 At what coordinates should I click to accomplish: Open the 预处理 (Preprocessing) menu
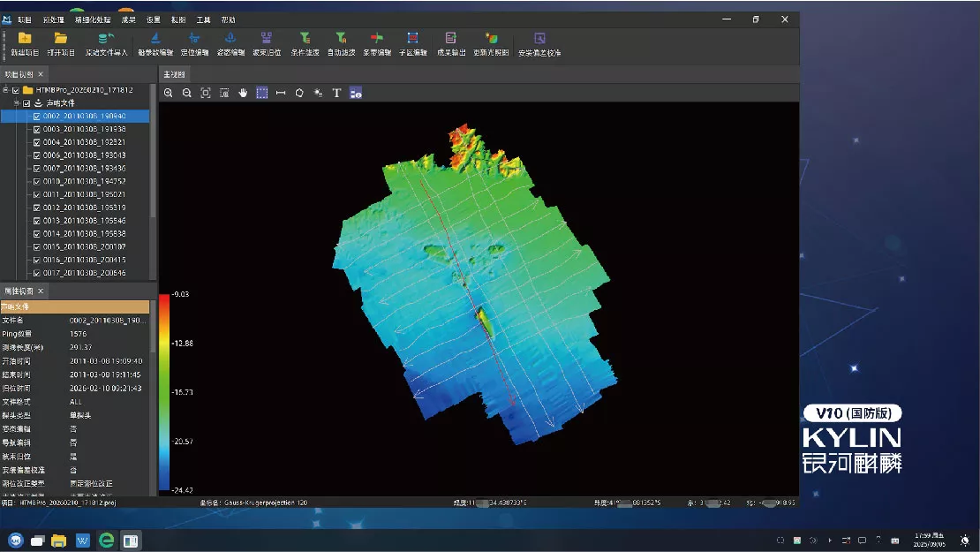(53, 20)
